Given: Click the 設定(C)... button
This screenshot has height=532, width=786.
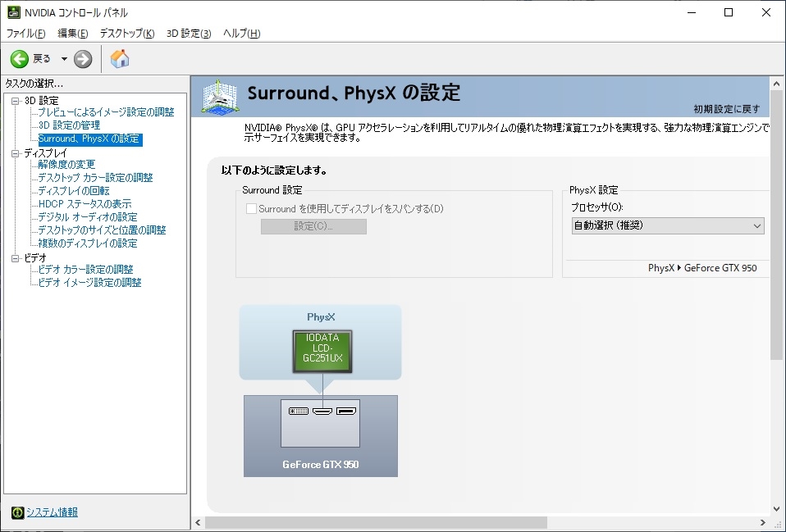Looking at the screenshot, I should point(313,226).
